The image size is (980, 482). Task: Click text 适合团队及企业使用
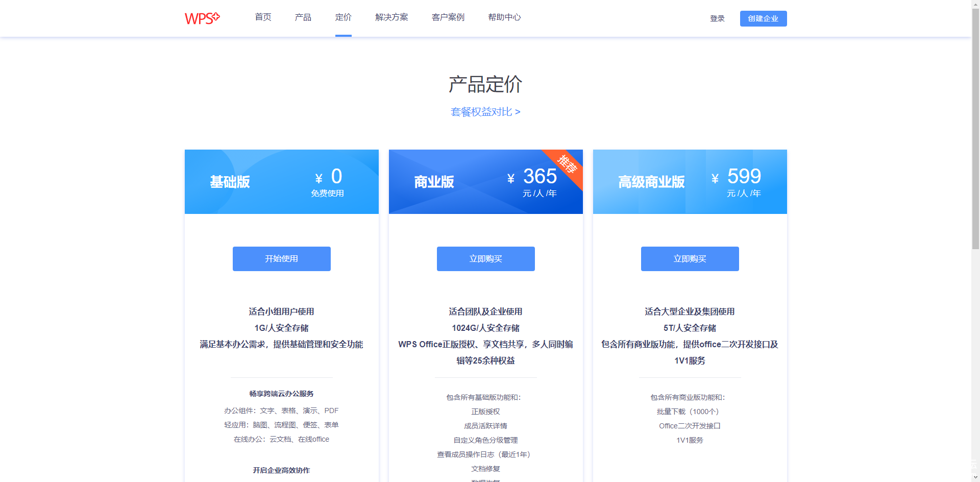click(486, 311)
